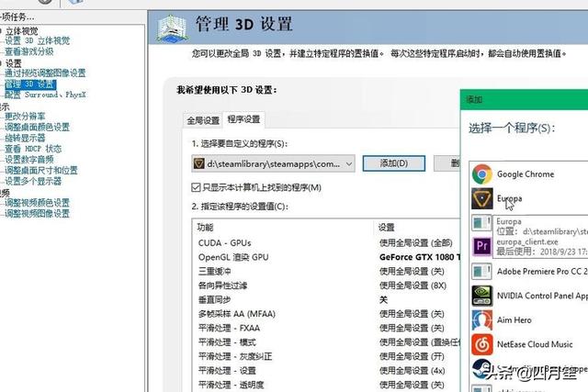Viewport: 588px width, 392px height.
Task: Switch to the 全局设置 tab
Action: coord(203,120)
